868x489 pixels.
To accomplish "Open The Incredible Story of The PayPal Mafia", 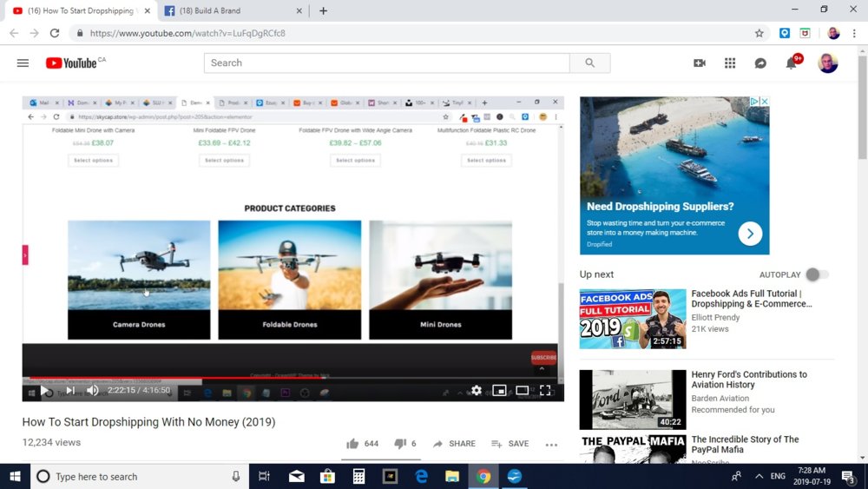I will [x=745, y=444].
